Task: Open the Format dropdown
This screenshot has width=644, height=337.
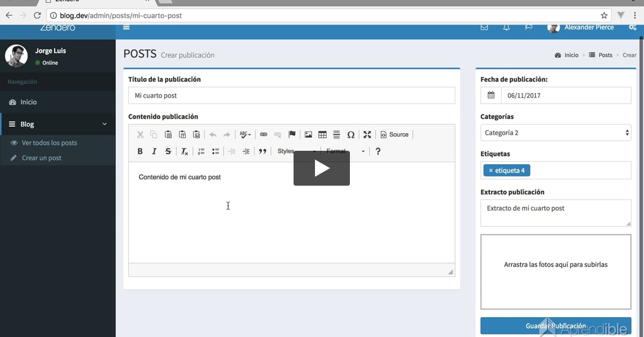Action: (345, 151)
